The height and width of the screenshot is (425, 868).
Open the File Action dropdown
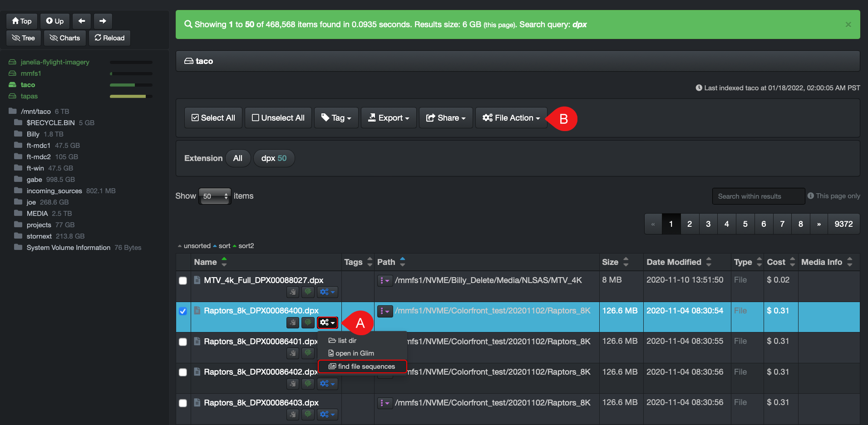(511, 117)
